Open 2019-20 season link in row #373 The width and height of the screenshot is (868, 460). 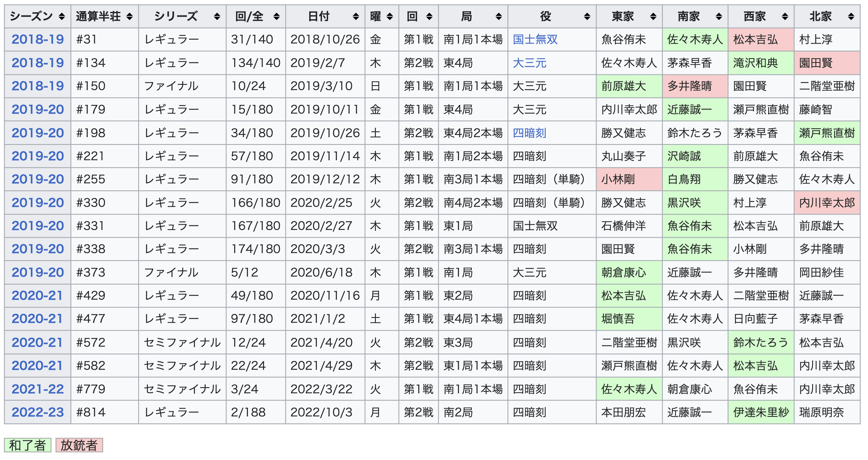(38, 272)
